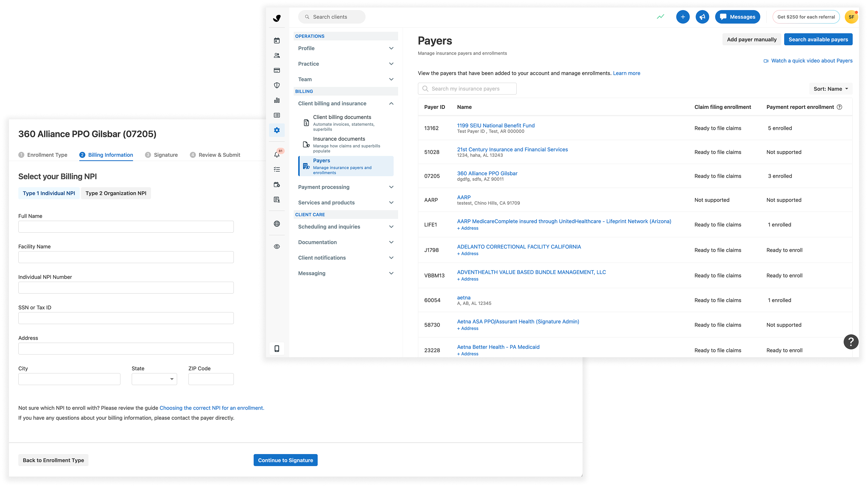The width and height of the screenshot is (868, 487).
Task: Click the globe icon in sidebar
Action: point(277,224)
